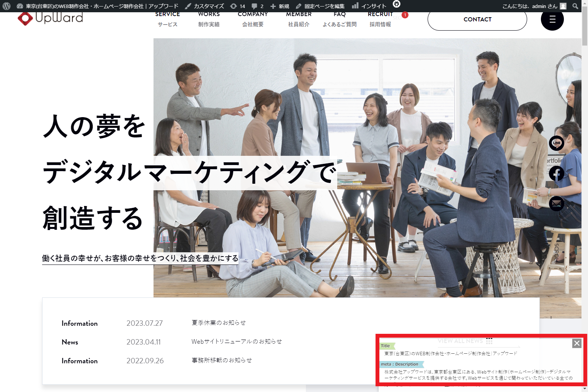Close the SEO meta info panel
This screenshot has height=392, width=588.
(x=577, y=343)
